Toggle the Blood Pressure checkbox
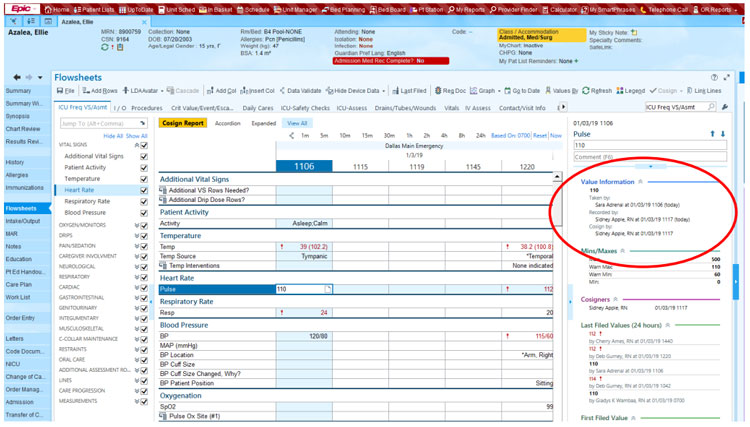This screenshot has height=427, width=750. coord(145,212)
